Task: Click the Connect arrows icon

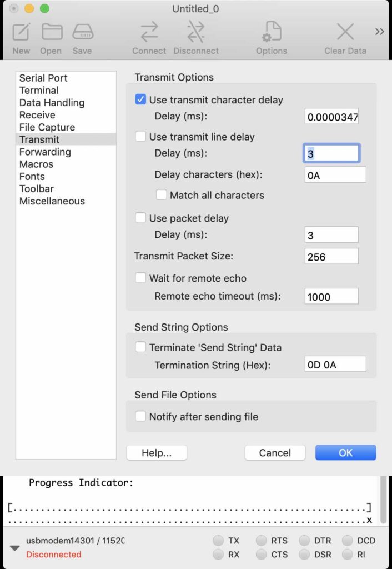Action: point(149,32)
